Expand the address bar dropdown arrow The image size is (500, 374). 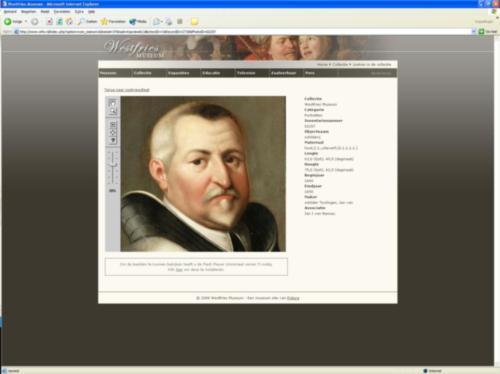(473, 31)
